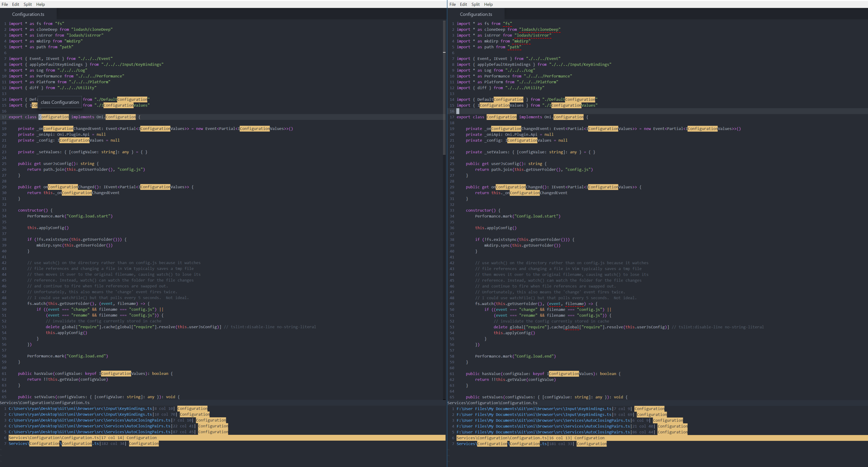Open F: drive KeyBindings.ts line 9 quickfix entry
This screenshot has height=467, width=868.
(534, 415)
